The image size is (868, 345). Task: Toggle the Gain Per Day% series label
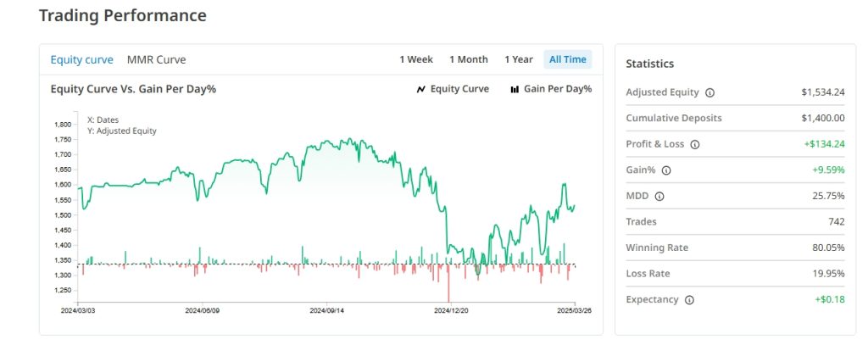click(557, 89)
